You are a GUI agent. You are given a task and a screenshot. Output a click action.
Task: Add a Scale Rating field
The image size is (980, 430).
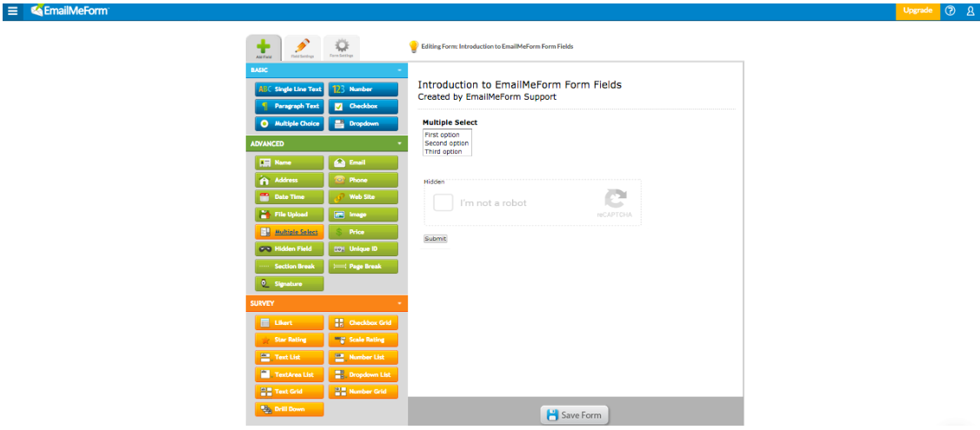click(363, 341)
